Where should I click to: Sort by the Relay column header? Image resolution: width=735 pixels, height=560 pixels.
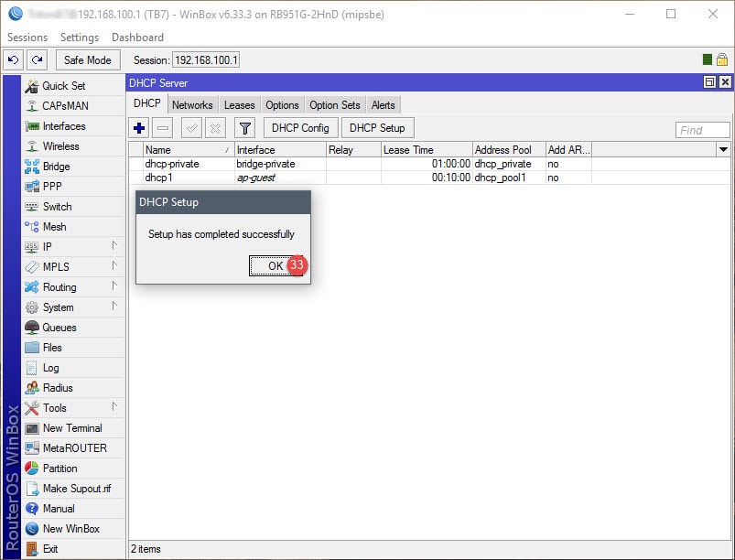[x=354, y=149]
